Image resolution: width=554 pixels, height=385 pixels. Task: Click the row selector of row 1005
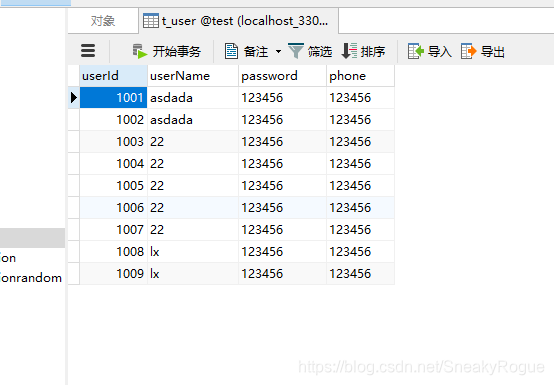click(x=73, y=185)
